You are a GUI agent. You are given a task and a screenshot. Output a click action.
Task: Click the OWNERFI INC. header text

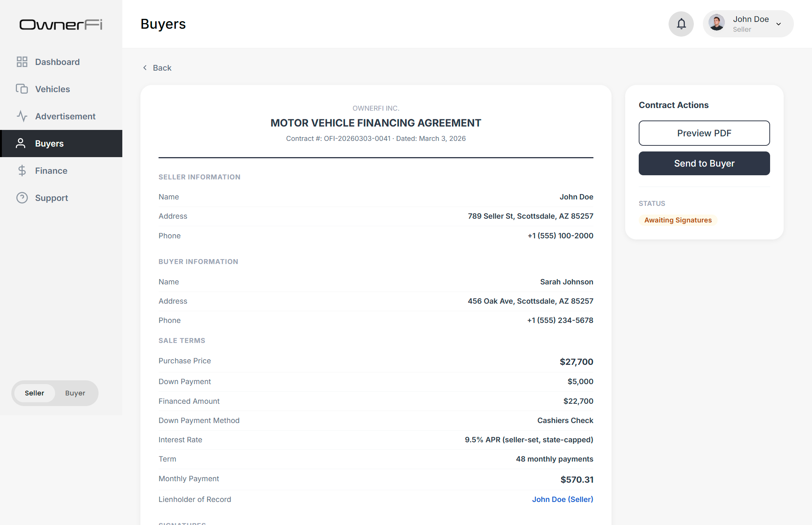[x=376, y=108]
